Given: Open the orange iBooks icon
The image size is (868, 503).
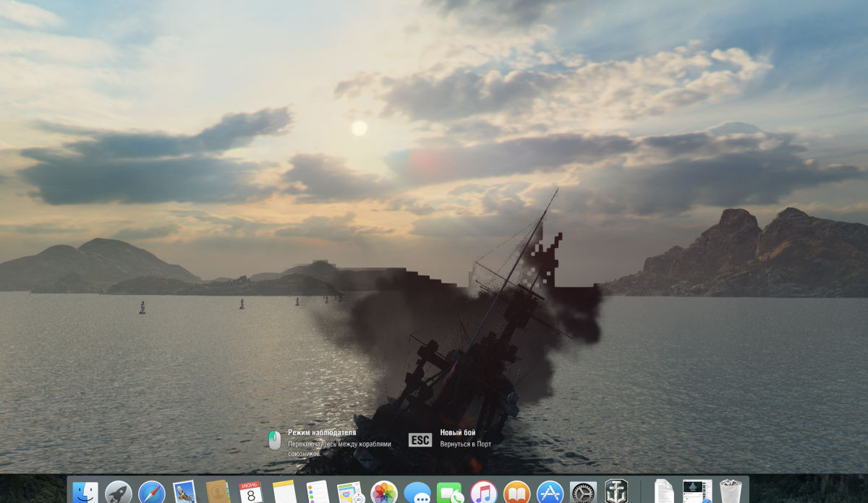Looking at the screenshot, I should point(516,492).
